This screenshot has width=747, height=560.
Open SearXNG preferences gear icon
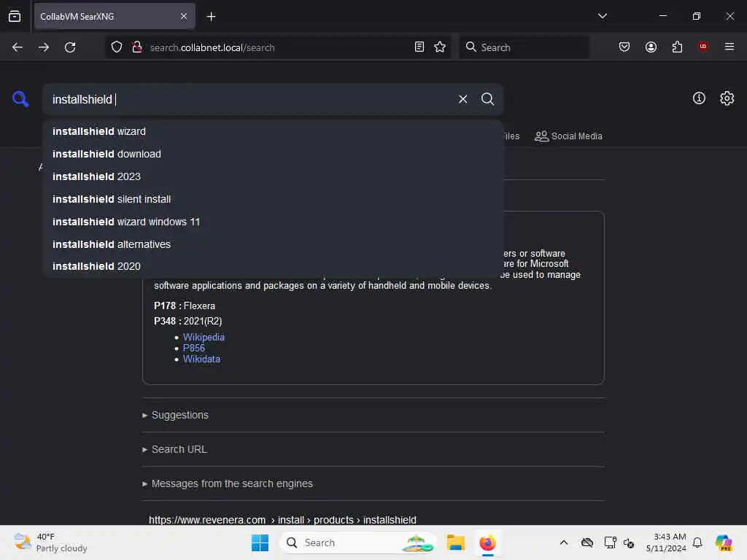727,98
